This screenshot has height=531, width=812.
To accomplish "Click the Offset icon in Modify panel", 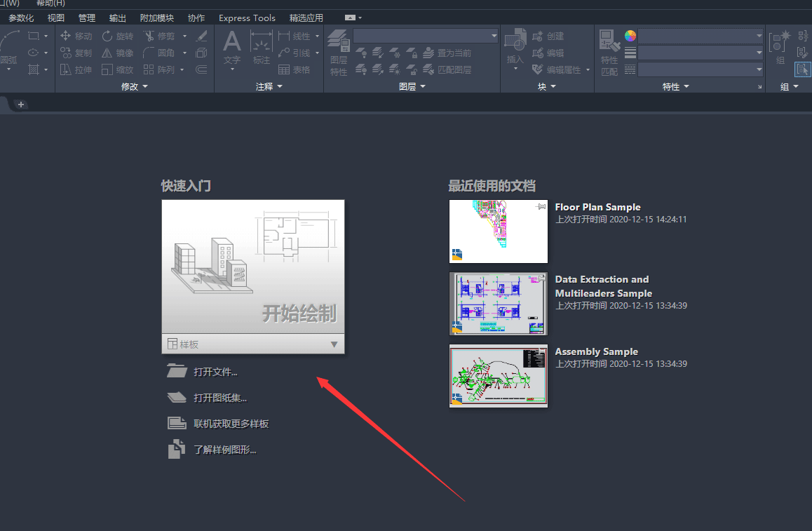I will [201, 69].
